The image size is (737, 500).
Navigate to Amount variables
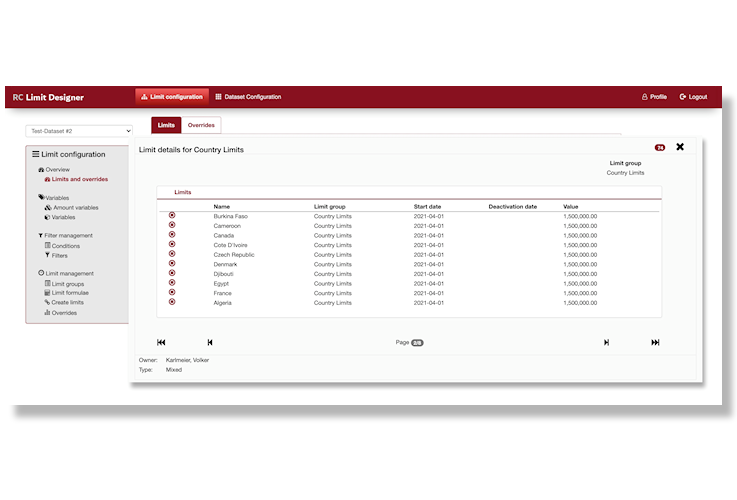pos(75,207)
